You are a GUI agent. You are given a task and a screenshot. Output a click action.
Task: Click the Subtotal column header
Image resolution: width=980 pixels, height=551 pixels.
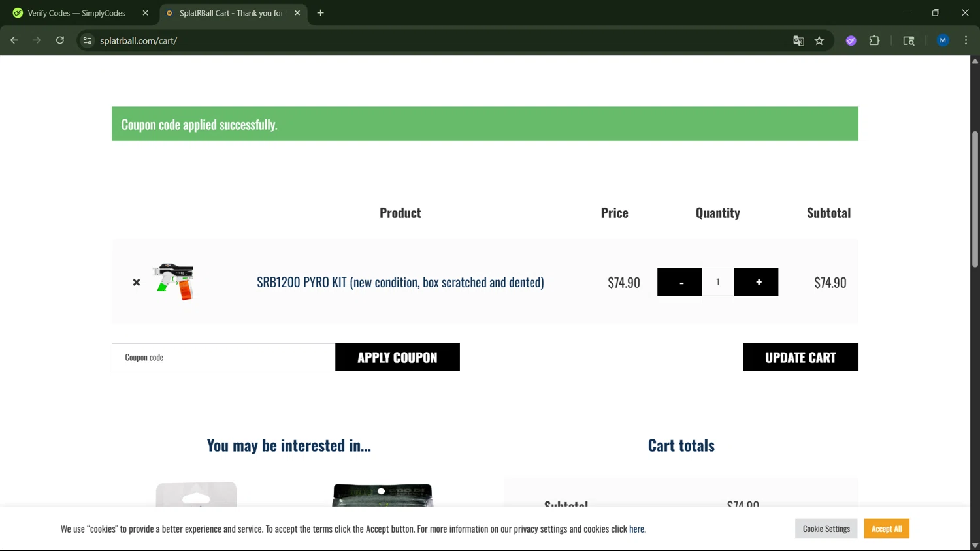[828, 213]
